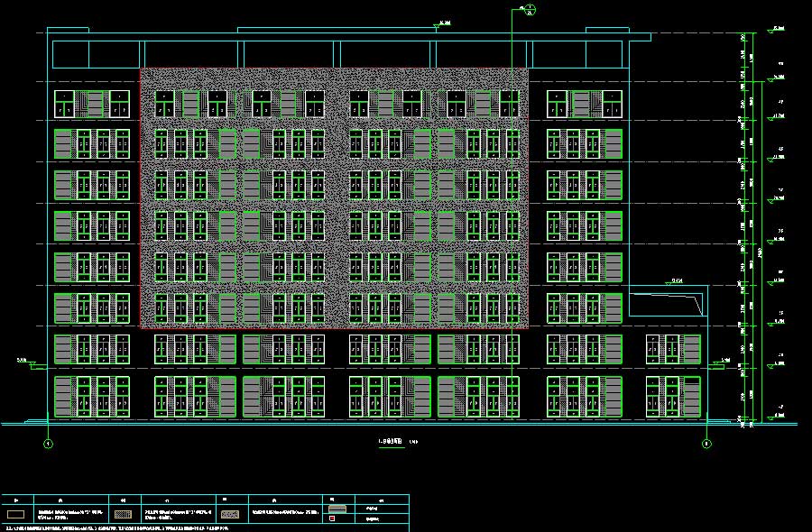Image resolution: width=812 pixels, height=532 pixels.
Task: Select the underlined elevation drawing title
Action: tap(391, 442)
